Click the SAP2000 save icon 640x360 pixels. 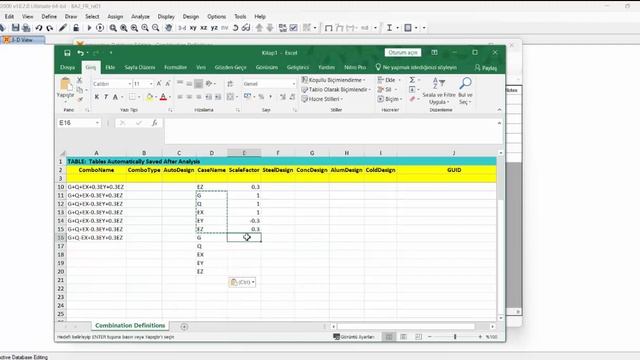coord(15,28)
